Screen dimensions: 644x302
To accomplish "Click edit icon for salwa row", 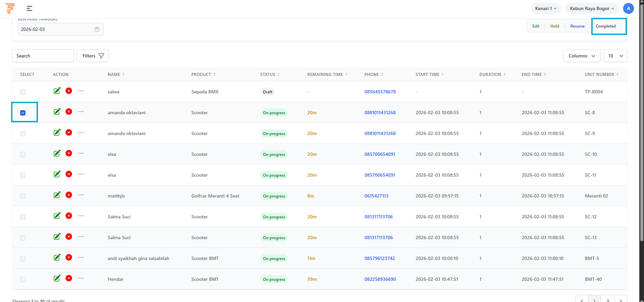I will 57,91.
